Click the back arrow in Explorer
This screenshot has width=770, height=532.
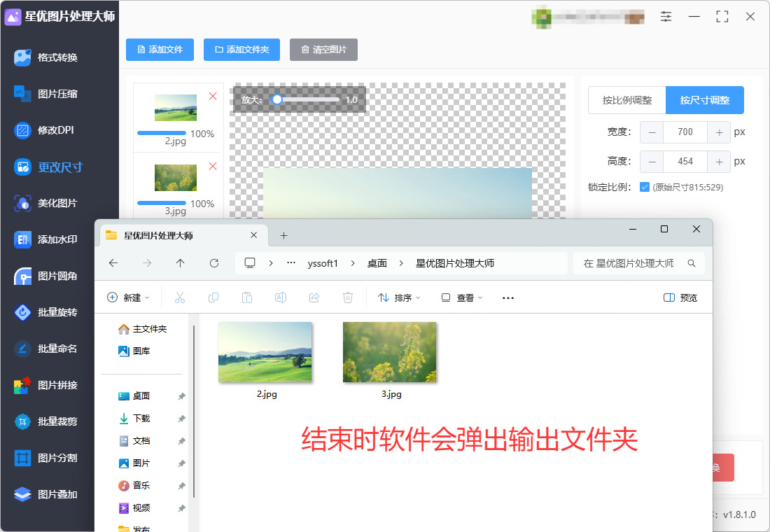coord(113,263)
